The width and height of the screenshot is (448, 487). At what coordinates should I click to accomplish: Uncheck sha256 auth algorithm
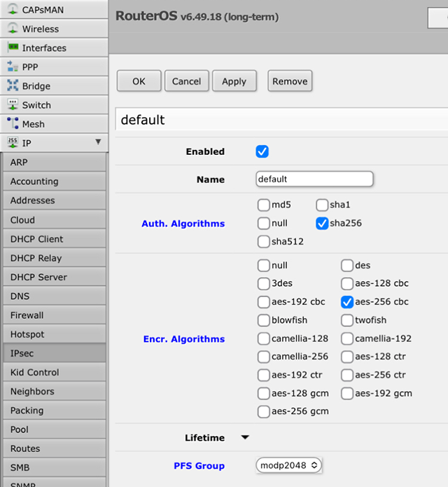pyautogui.click(x=322, y=224)
